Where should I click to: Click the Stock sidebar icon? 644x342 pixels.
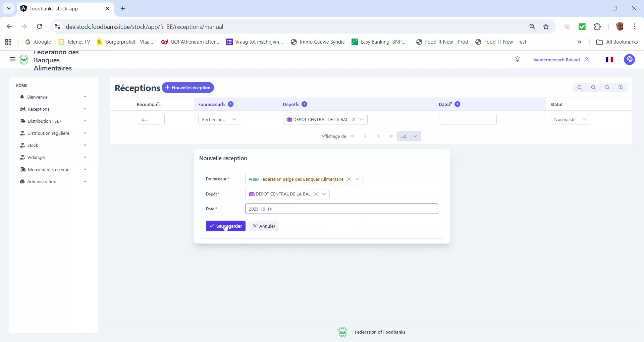[x=22, y=145]
